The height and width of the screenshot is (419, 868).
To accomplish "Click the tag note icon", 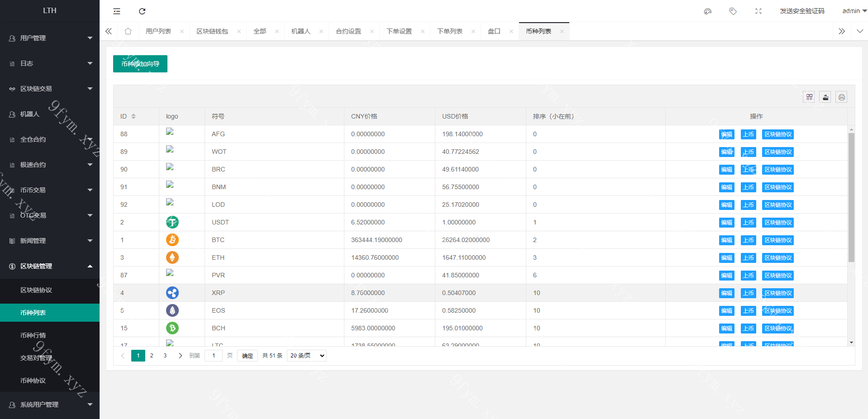I will coord(733,11).
